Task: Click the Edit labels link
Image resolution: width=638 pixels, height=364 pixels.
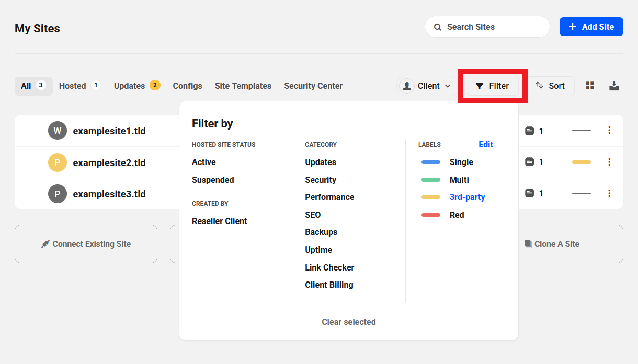Action: click(x=486, y=145)
